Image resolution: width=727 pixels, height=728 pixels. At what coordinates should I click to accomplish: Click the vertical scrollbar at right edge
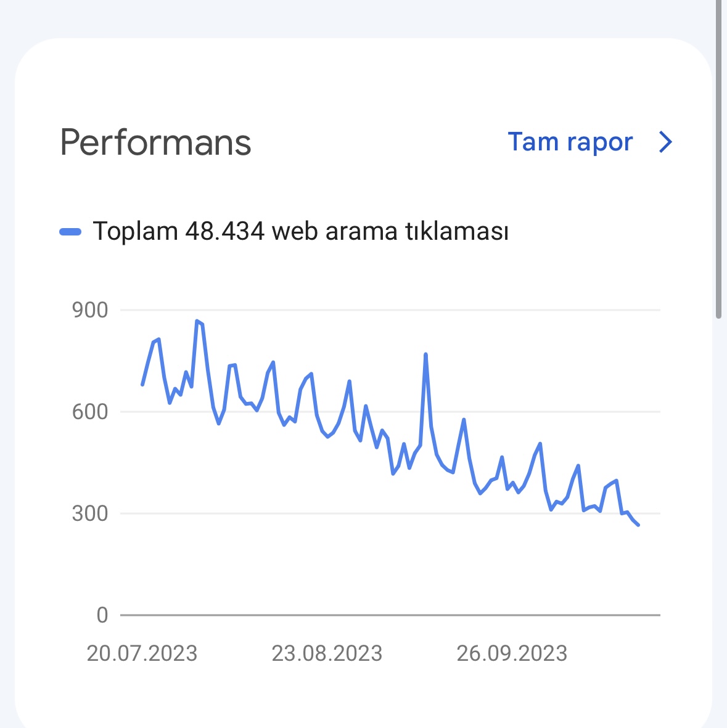click(x=718, y=159)
